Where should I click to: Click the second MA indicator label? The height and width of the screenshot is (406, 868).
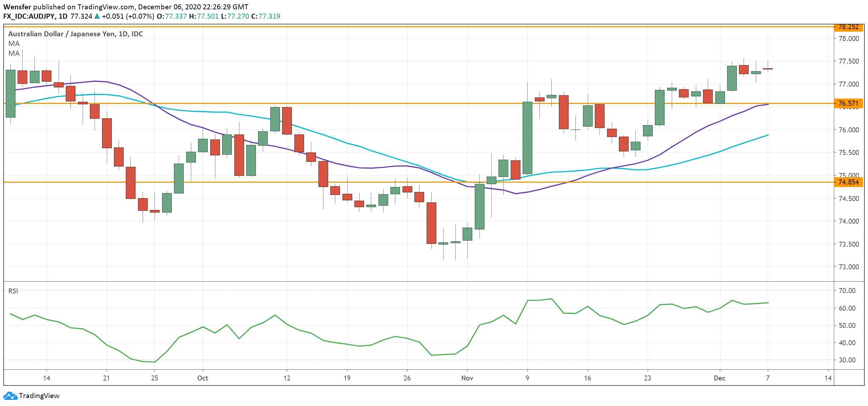[x=14, y=54]
